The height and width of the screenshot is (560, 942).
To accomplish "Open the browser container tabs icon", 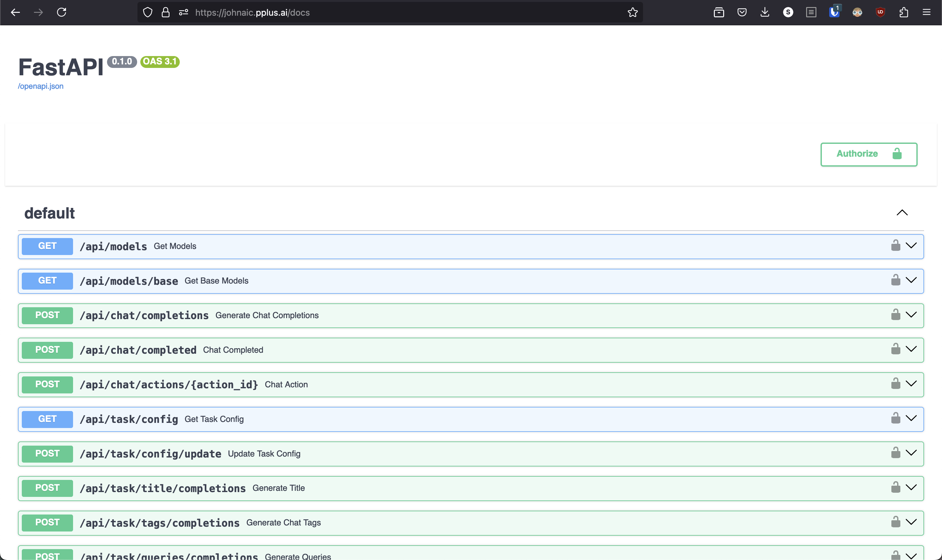I will tap(719, 12).
